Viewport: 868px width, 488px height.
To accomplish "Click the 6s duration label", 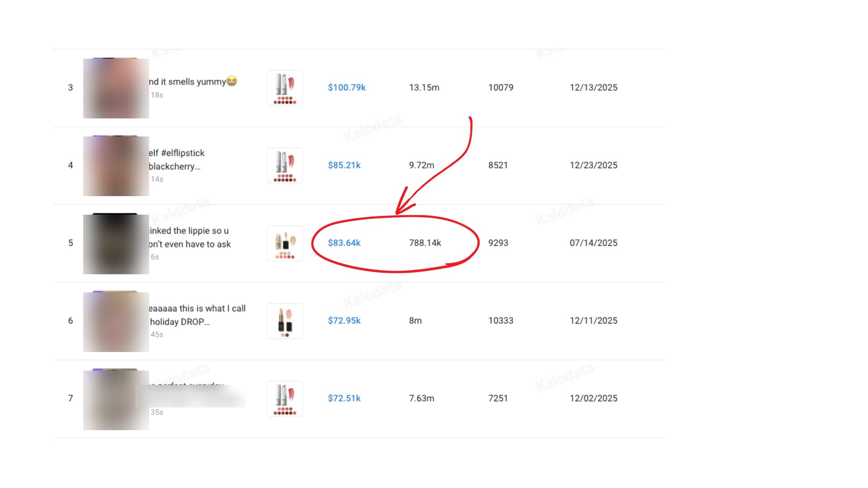I will [155, 257].
